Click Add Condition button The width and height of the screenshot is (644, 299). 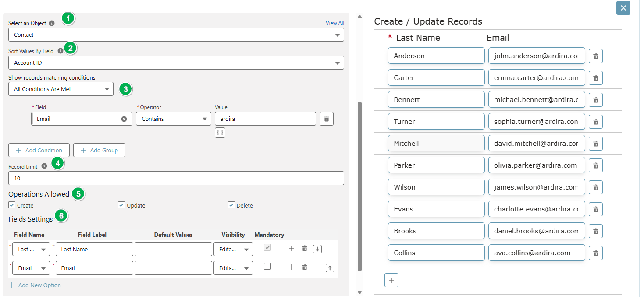(39, 150)
